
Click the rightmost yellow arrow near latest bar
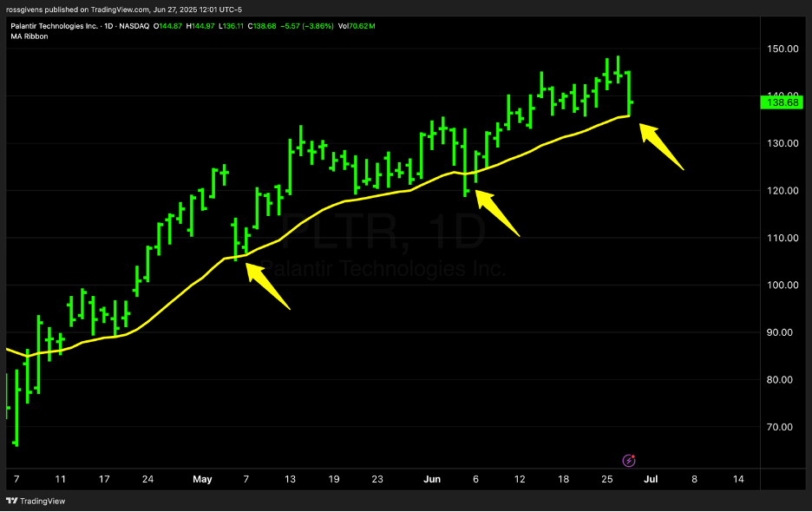tap(662, 147)
